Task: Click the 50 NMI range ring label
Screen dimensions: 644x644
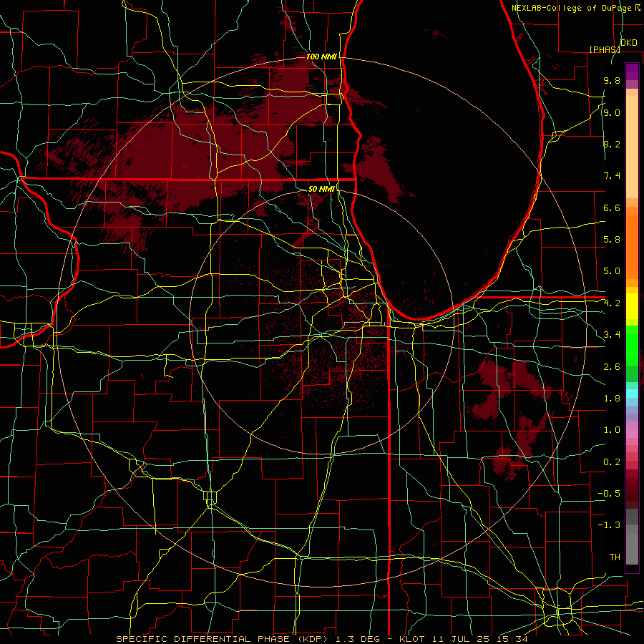Action: pos(321,189)
